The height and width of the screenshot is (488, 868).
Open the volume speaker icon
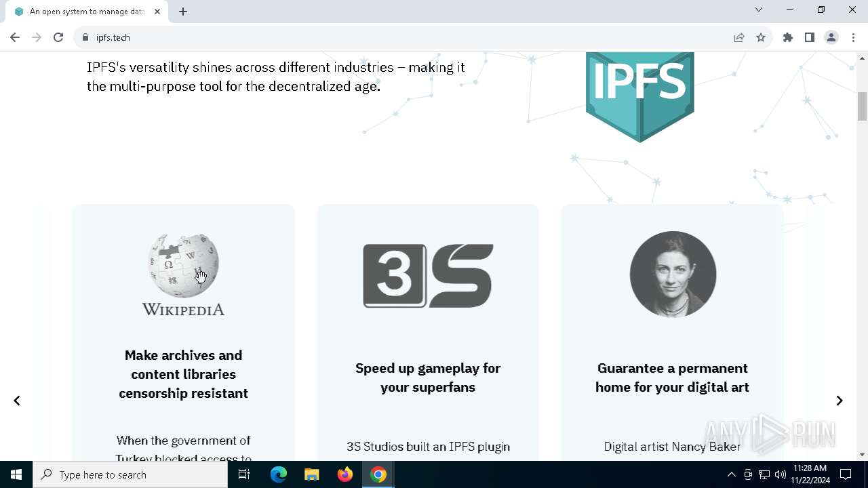780,474
